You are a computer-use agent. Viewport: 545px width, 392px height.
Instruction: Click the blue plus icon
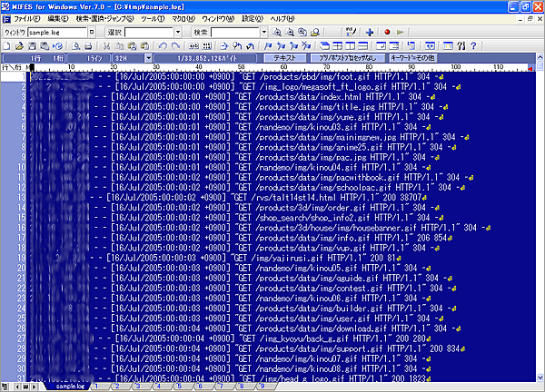point(370,32)
